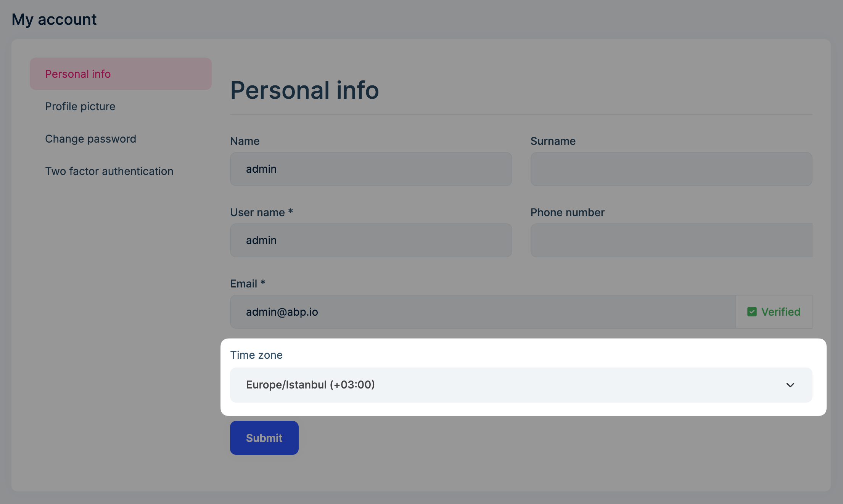Image resolution: width=843 pixels, height=504 pixels.
Task: Go to Change password settings
Action: [91, 138]
